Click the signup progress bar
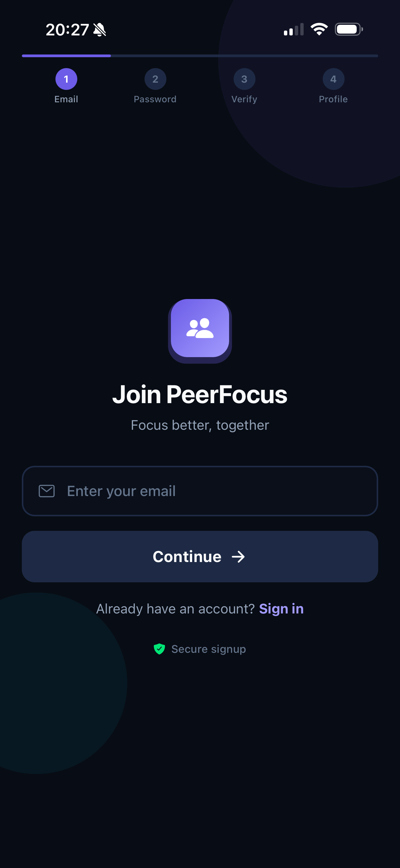Viewport: 400px width, 868px height. pyautogui.click(x=200, y=56)
